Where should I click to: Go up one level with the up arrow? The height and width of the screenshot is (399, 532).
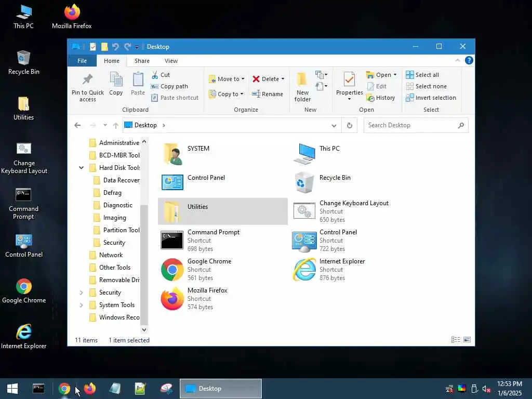[x=116, y=126]
